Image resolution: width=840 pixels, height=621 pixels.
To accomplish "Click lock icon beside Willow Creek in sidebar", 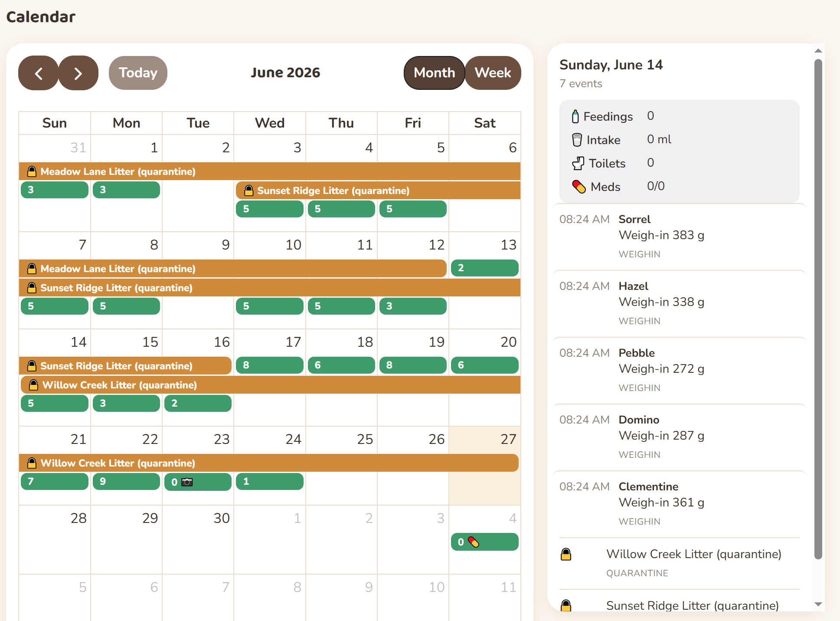I will [x=566, y=554].
